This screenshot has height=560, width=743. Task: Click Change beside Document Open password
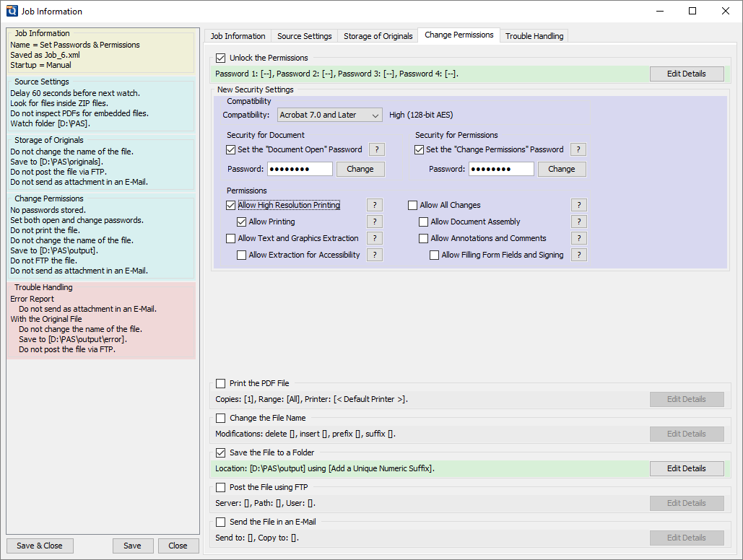pyautogui.click(x=360, y=169)
